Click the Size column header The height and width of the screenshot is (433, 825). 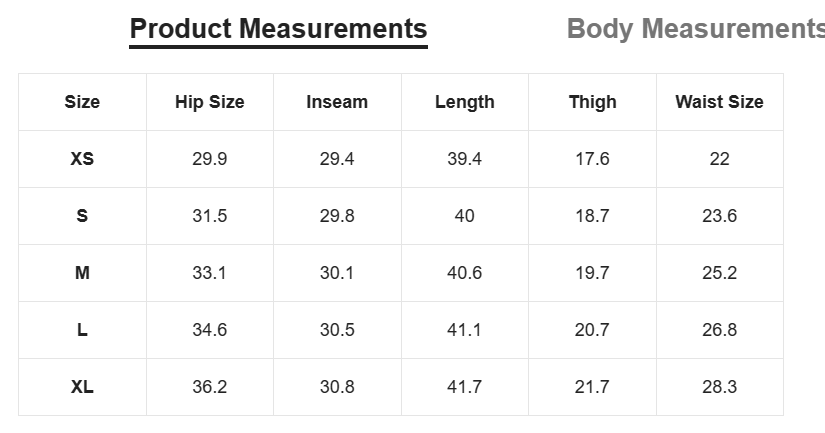(x=82, y=102)
